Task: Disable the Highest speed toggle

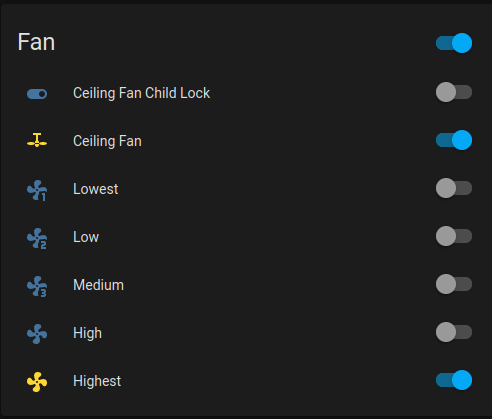Action: tap(454, 380)
